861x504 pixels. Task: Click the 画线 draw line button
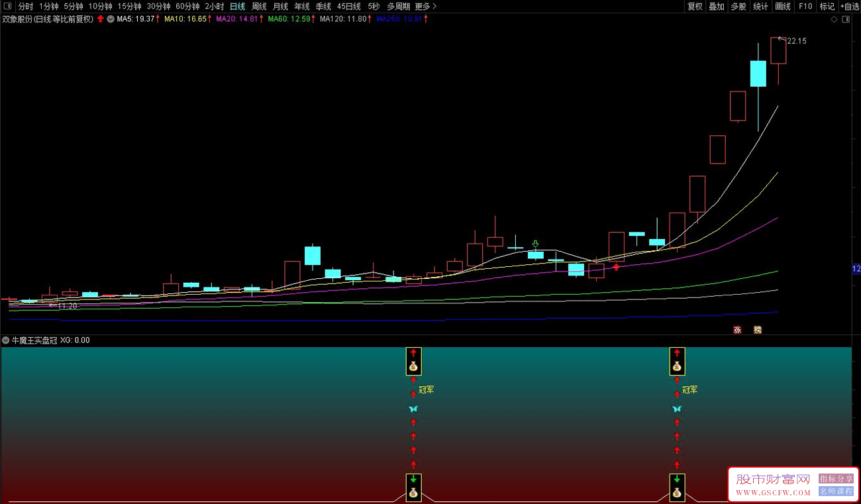(x=783, y=6)
